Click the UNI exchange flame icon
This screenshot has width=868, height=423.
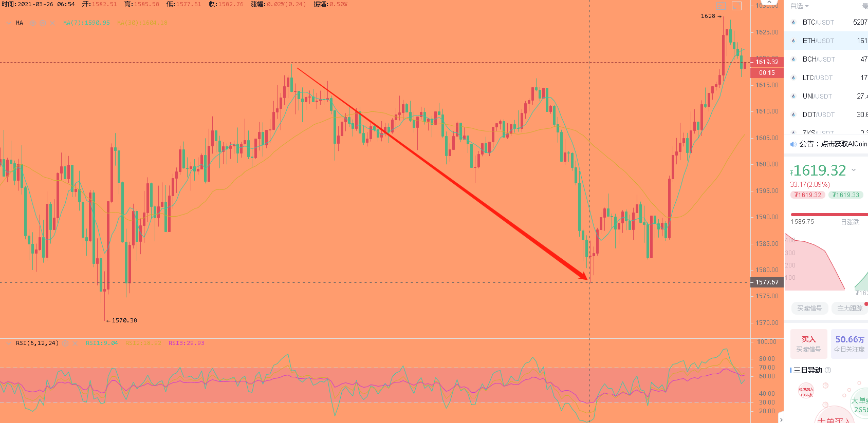pos(793,96)
